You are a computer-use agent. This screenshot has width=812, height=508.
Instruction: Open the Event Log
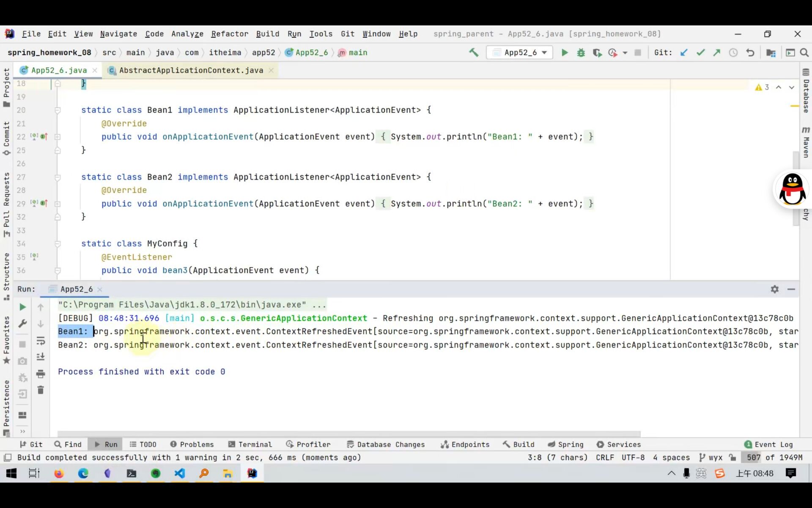point(769,444)
